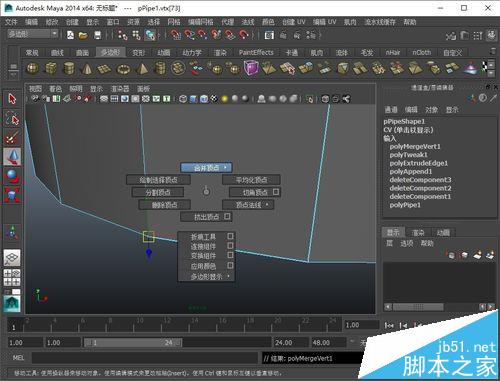
Task: Click the Save Scene disk icon
Action: [x=97, y=35]
